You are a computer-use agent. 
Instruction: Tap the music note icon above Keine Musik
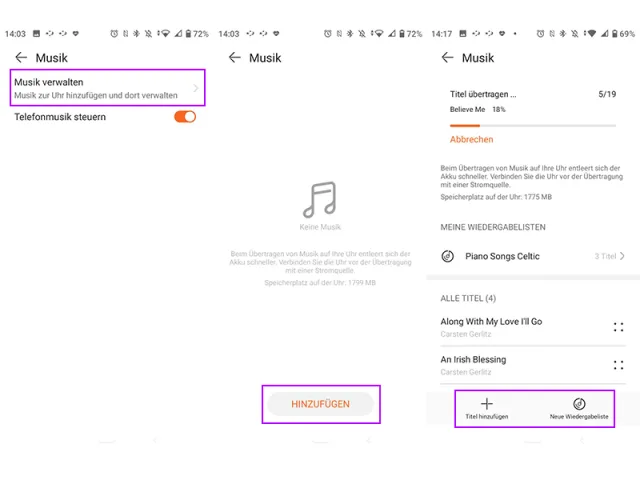click(x=320, y=200)
